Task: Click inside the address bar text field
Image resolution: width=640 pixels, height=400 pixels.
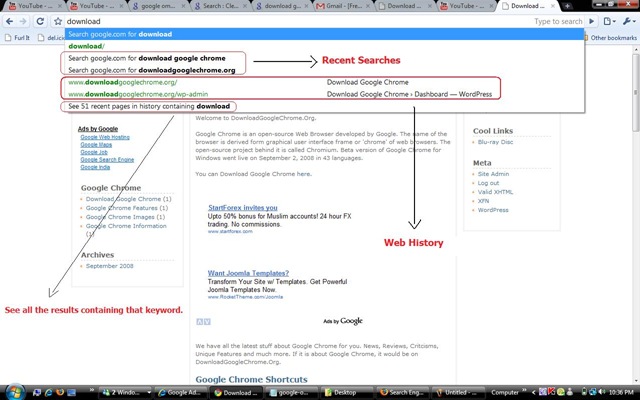Action: (300, 21)
